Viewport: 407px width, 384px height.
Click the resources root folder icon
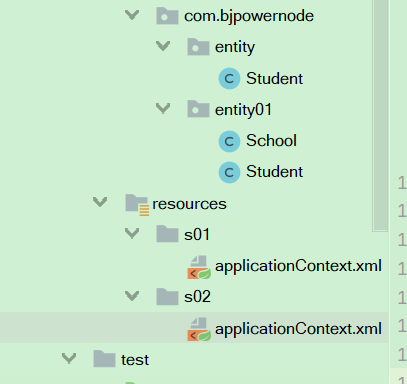coord(137,204)
